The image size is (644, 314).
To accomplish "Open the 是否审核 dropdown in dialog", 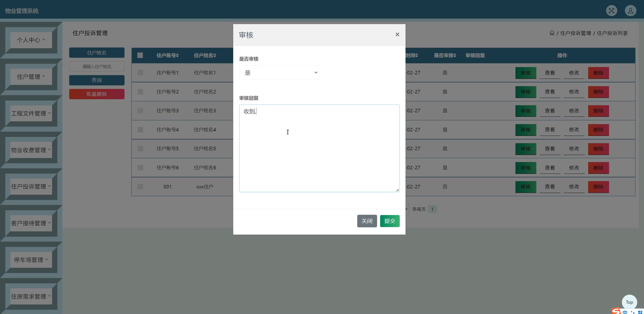I will [x=279, y=73].
